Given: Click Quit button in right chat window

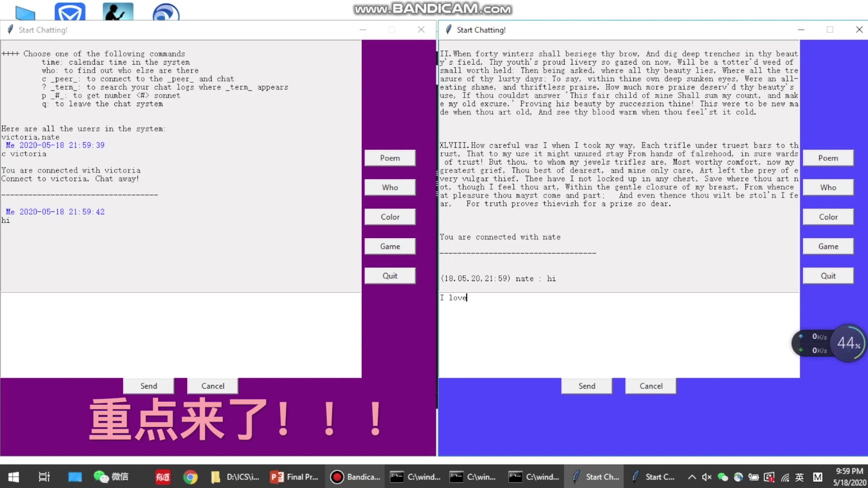Looking at the screenshot, I should pos(828,276).
